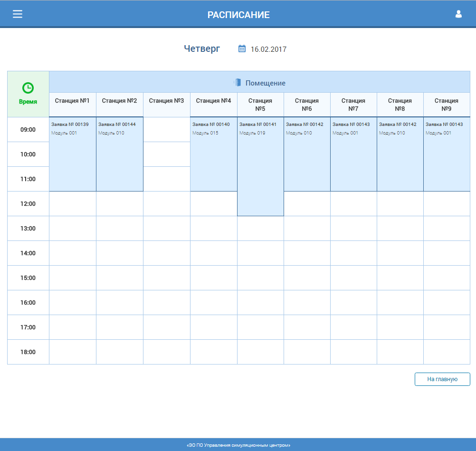Open booking Заявка № 00144 on Станция №2

[x=119, y=154]
